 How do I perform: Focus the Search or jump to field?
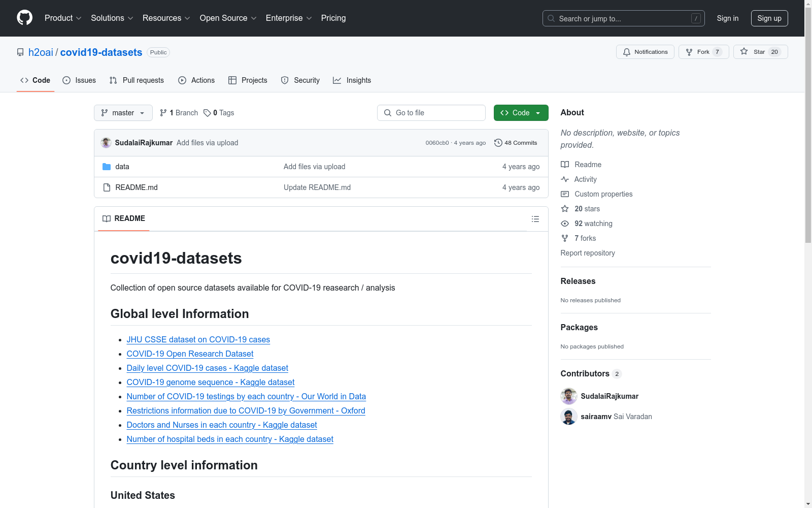pos(623,18)
